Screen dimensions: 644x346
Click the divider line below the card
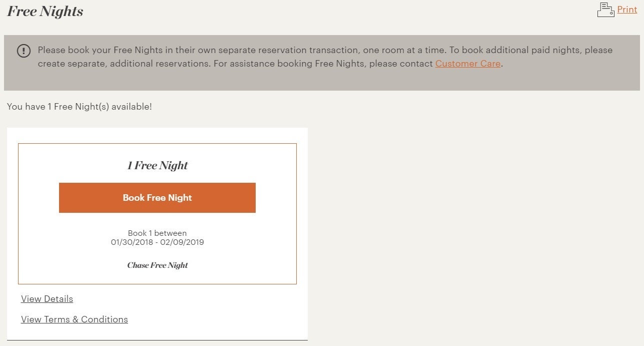click(x=157, y=340)
